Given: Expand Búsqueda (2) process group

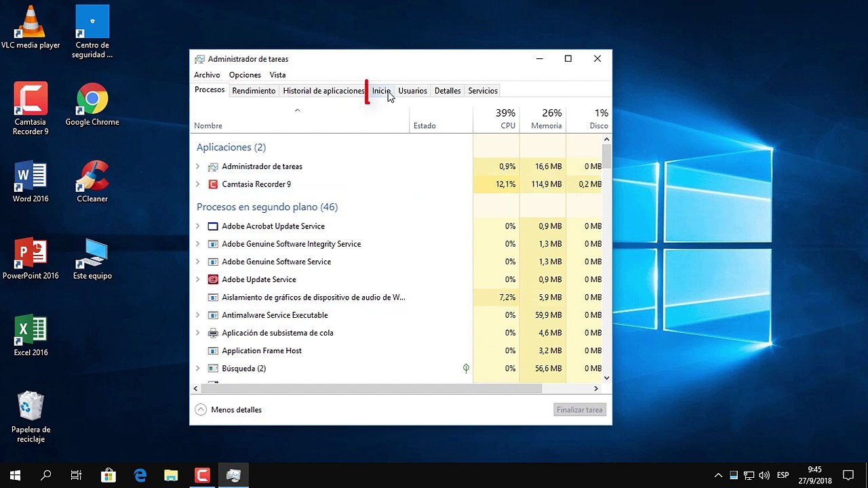Looking at the screenshot, I should (x=197, y=369).
